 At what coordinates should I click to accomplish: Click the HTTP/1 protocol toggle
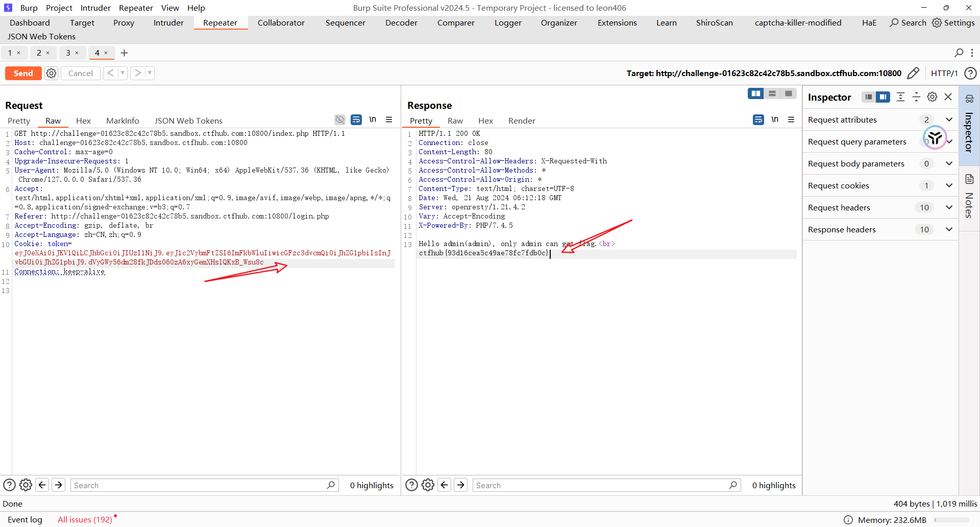944,73
